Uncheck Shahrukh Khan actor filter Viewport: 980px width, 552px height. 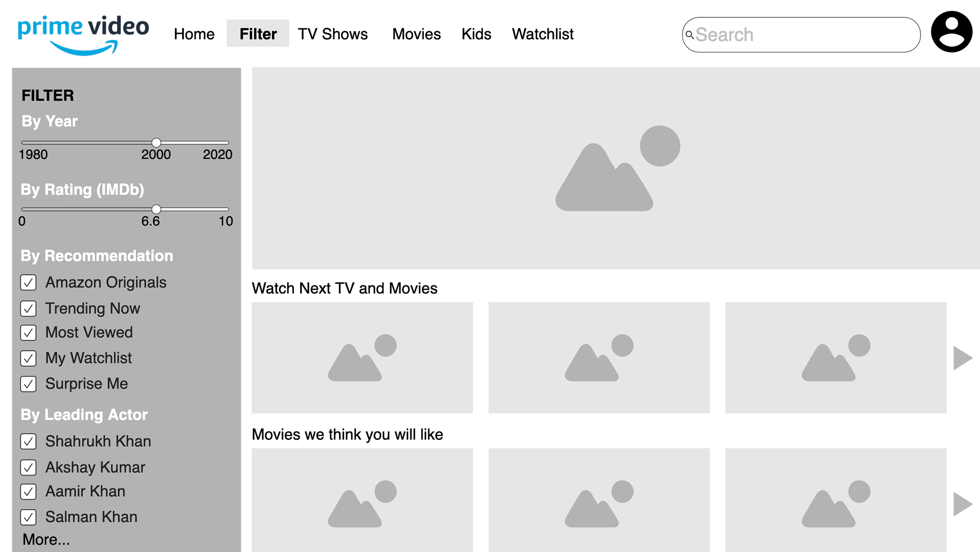(29, 441)
